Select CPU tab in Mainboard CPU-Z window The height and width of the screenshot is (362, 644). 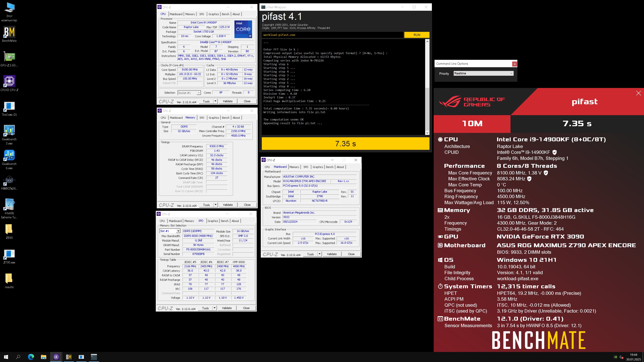pos(267,167)
